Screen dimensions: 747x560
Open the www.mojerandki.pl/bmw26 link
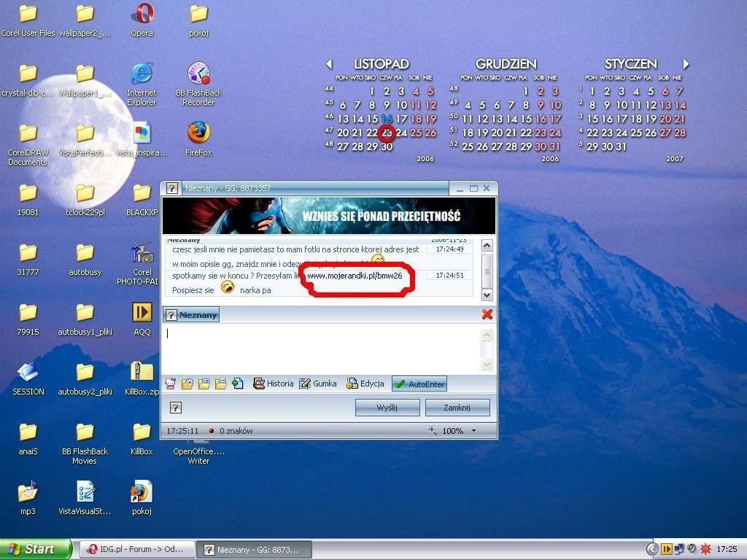click(355, 276)
